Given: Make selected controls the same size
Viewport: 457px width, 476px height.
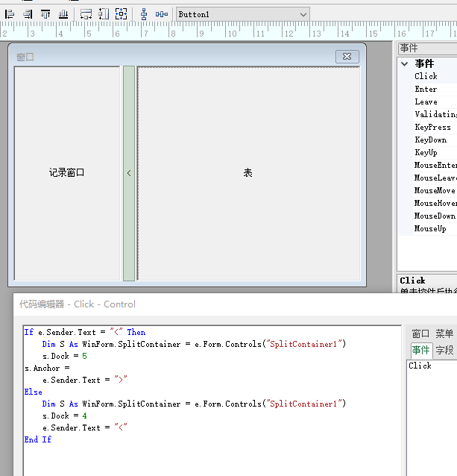Looking at the screenshot, I should 122,14.
